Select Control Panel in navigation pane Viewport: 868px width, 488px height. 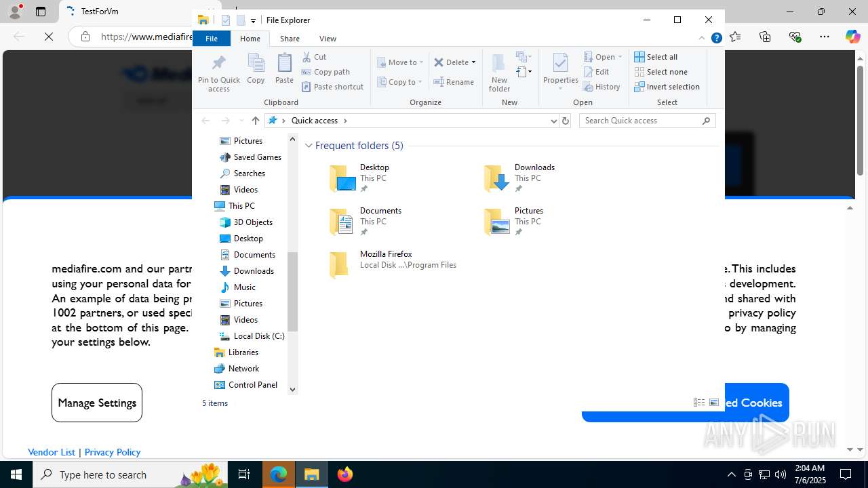(245, 385)
